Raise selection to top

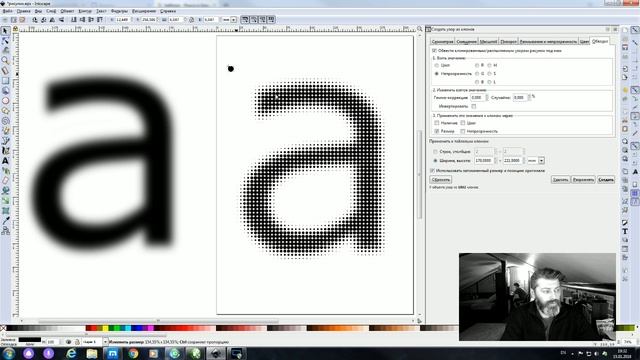coord(100,20)
